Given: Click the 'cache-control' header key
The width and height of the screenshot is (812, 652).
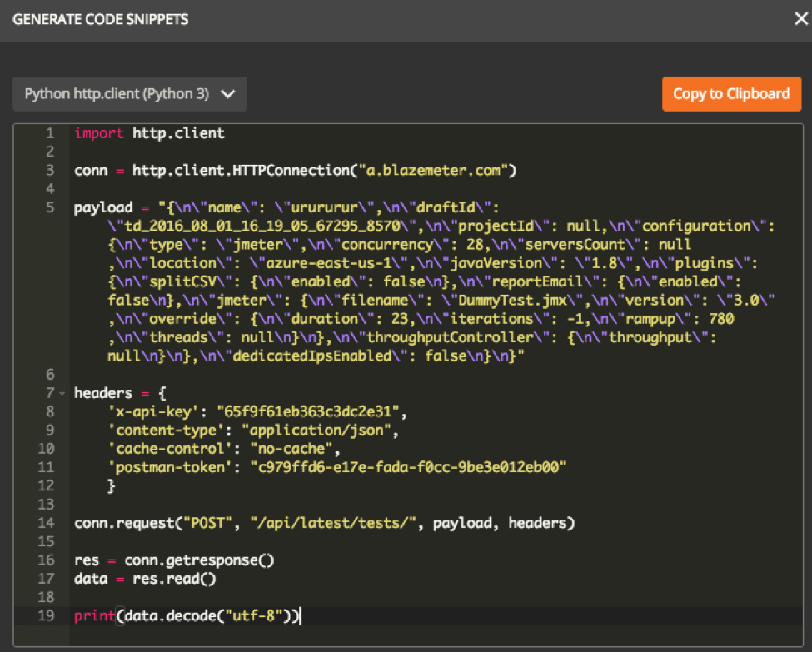Looking at the screenshot, I should click(170, 449).
